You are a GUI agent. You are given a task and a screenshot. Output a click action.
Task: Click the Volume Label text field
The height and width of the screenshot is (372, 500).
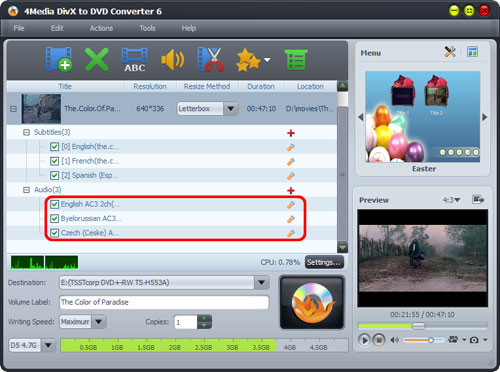point(164,302)
